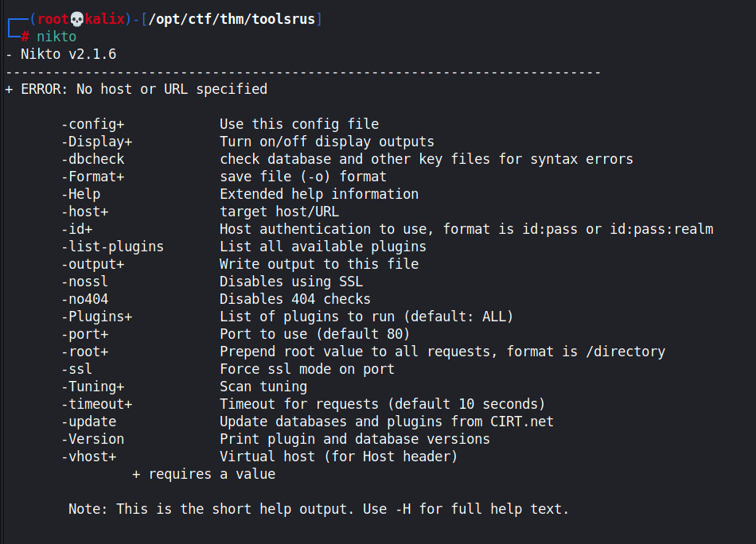
Task: Click the -output+ option
Action: 93,264
